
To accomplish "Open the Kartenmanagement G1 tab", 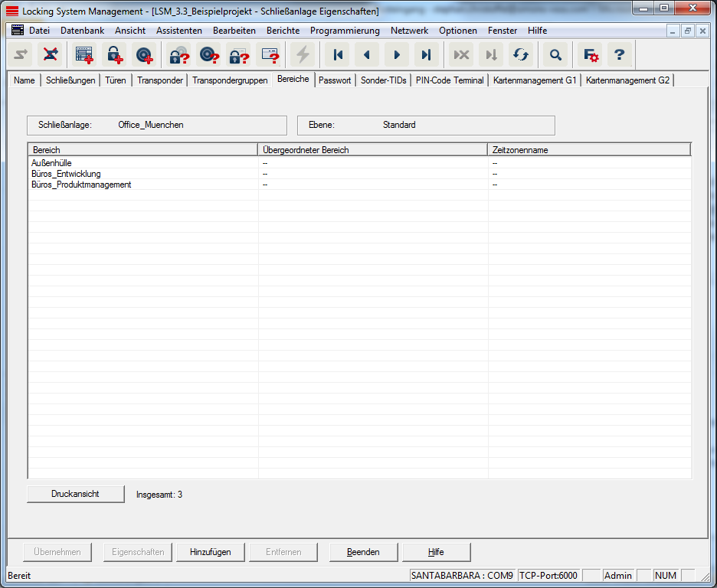I will pos(535,80).
